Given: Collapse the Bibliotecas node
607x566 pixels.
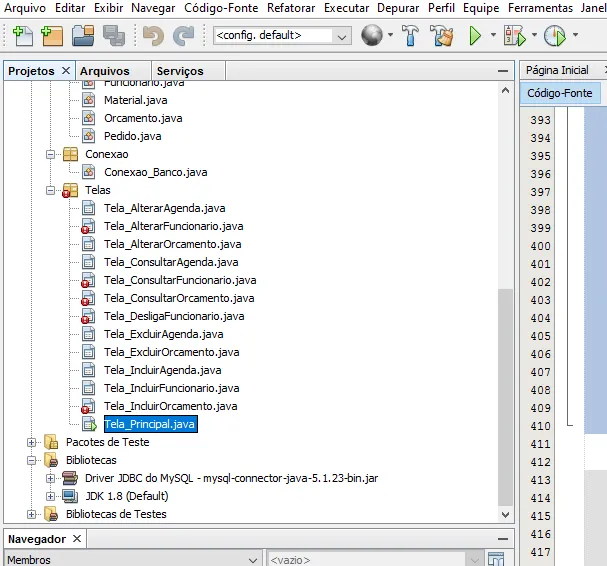Looking at the screenshot, I should tap(32, 461).
